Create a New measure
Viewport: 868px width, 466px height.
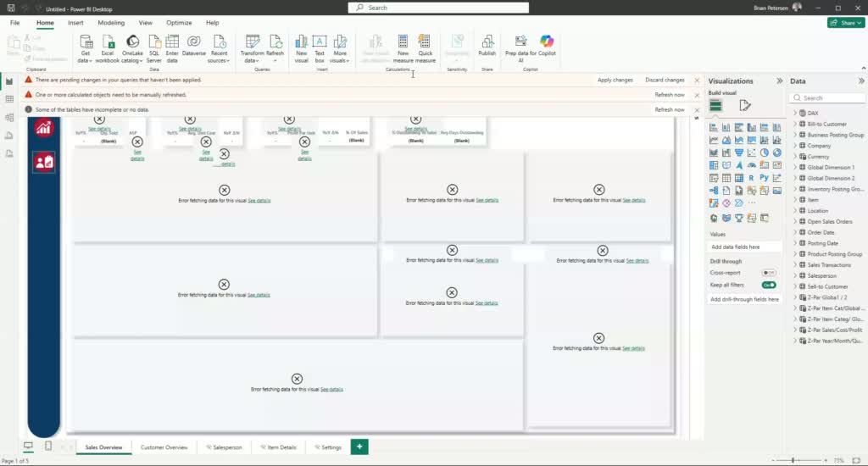(x=403, y=48)
